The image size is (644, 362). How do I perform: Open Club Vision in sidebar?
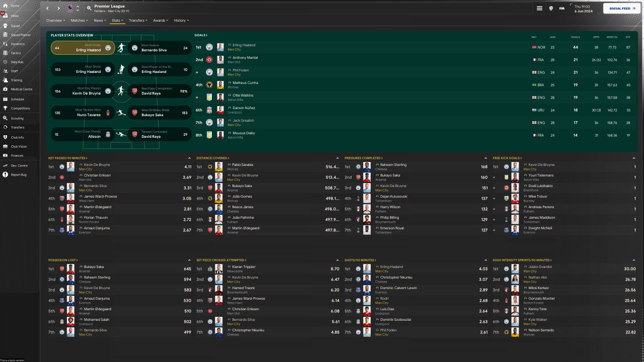coord(19,146)
